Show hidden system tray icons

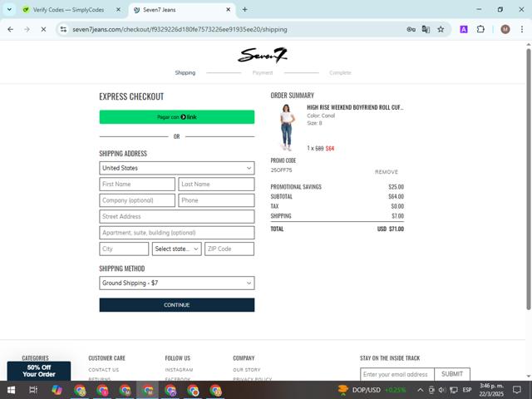[x=420, y=390]
